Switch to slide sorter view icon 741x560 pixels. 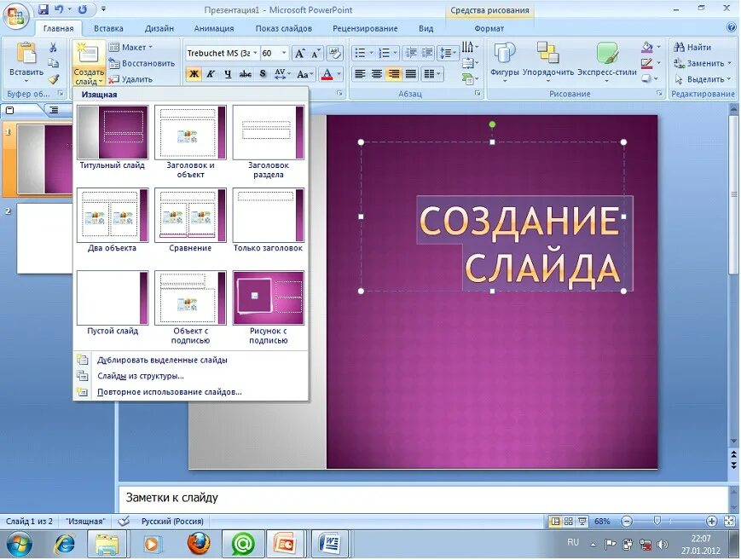(569, 522)
